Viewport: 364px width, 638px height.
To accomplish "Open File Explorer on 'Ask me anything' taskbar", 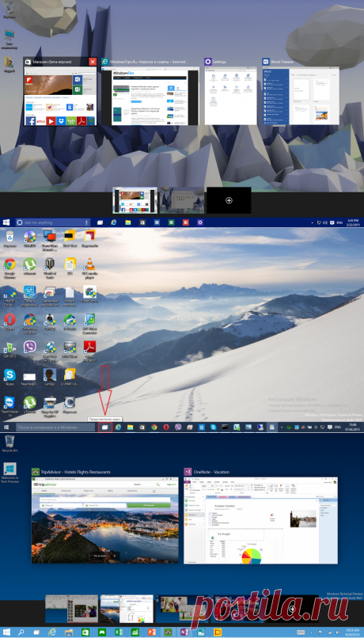I will coord(128,222).
